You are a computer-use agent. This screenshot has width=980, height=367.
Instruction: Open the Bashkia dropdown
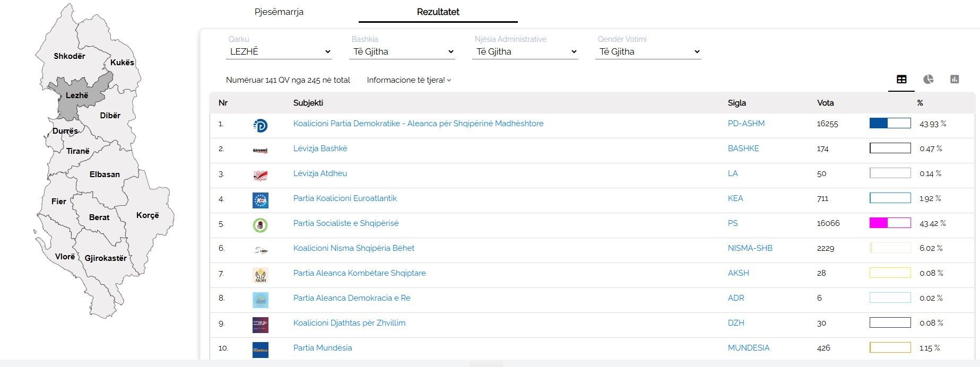(x=402, y=51)
